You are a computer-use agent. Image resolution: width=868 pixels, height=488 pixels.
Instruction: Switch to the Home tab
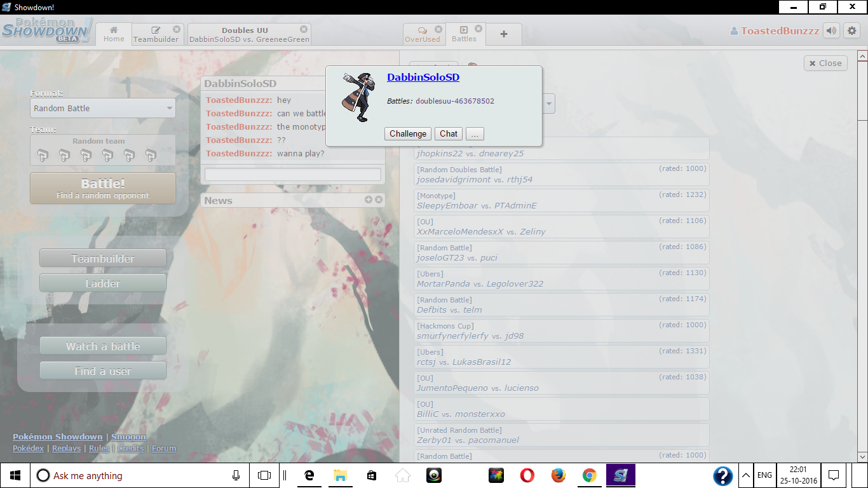point(114,34)
